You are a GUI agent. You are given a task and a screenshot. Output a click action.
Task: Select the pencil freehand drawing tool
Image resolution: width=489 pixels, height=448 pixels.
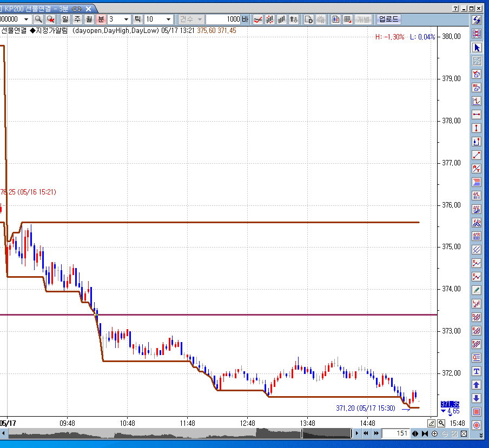[x=477, y=290]
